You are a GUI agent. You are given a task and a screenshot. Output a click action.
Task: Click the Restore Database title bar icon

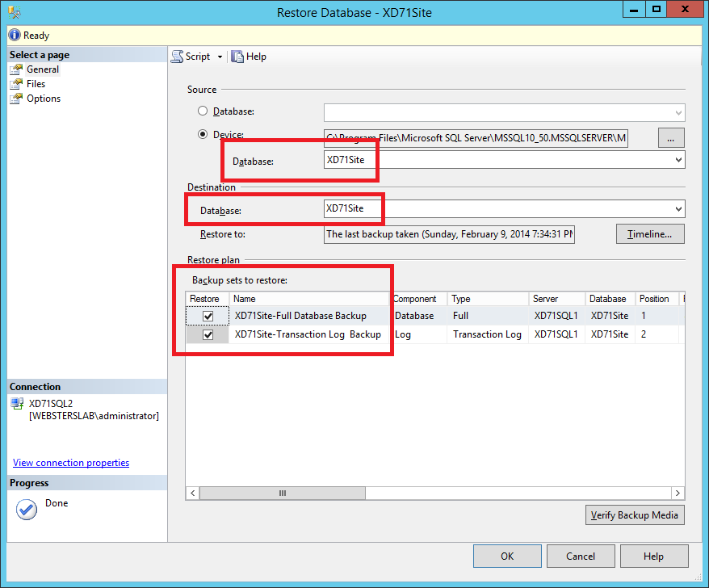[x=13, y=12]
